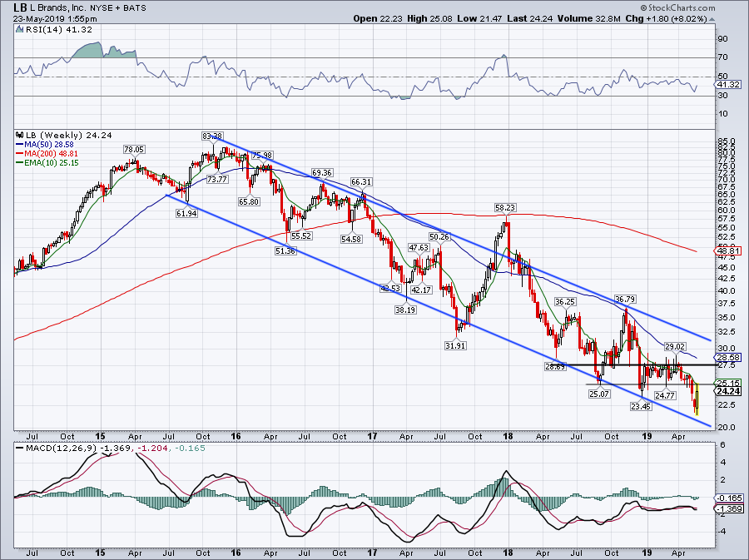Click the 66.31 high price label
This screenshot has width=749, height=560.
(361, 182)
